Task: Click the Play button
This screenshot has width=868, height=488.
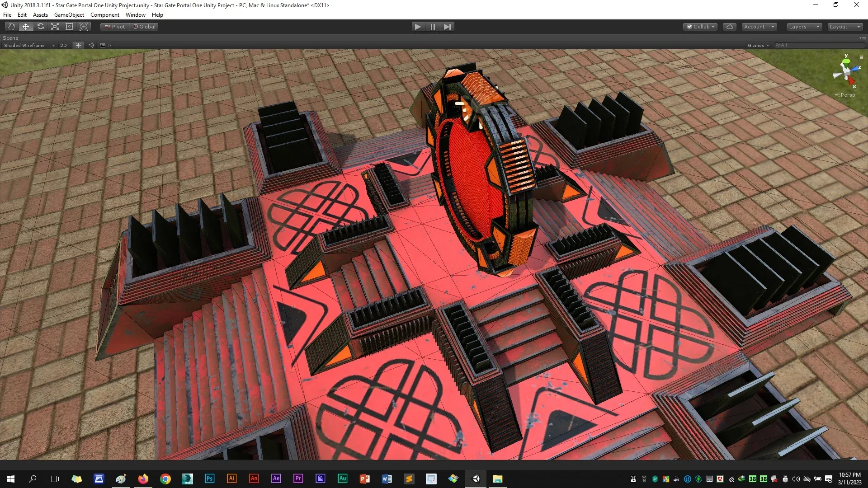Action: click(x=418, y=27)
